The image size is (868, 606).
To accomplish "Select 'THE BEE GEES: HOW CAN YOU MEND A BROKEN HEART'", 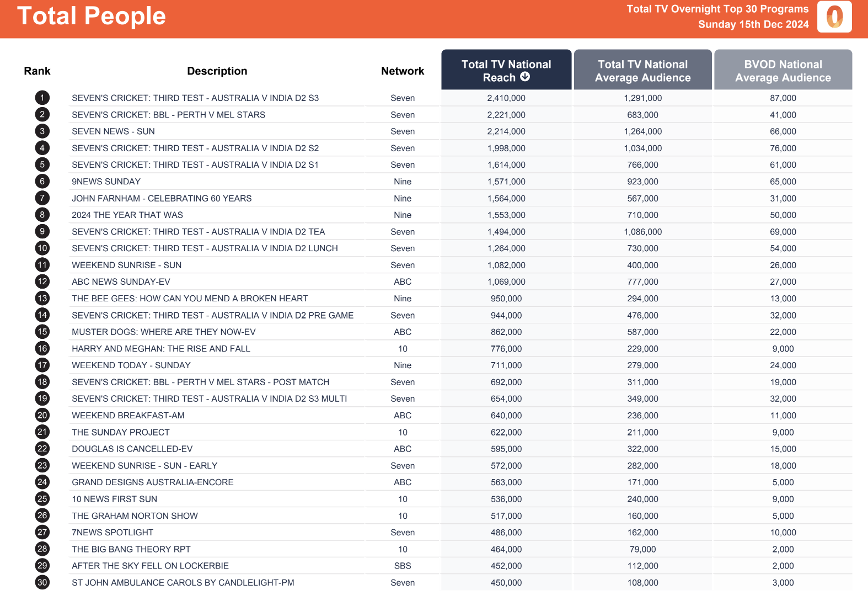I will tap(190, 299).
